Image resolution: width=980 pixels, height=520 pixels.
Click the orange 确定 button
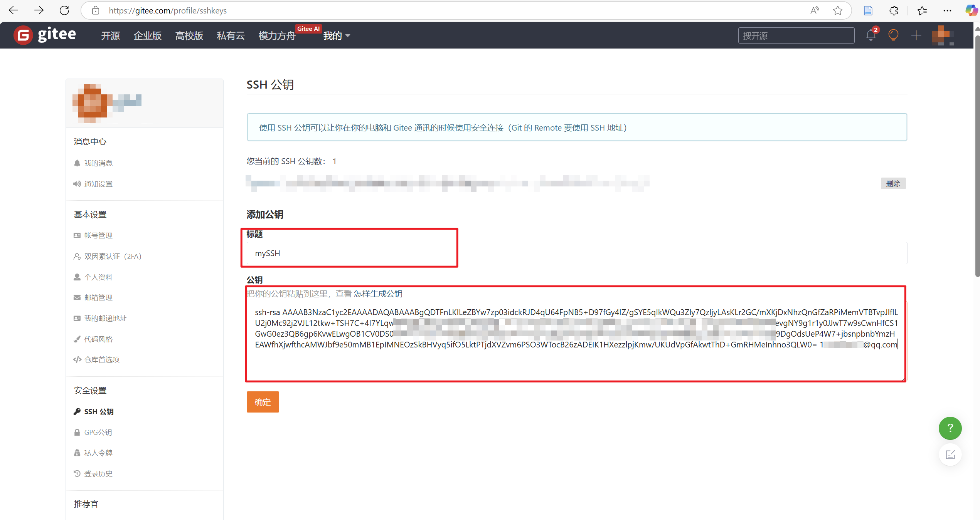tap(263, 402)
